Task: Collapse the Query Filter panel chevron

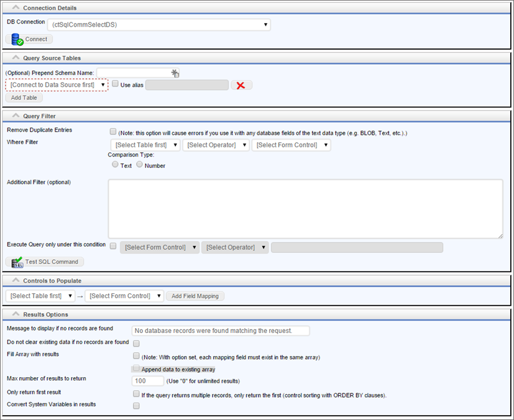Action: tap(15, 116)
